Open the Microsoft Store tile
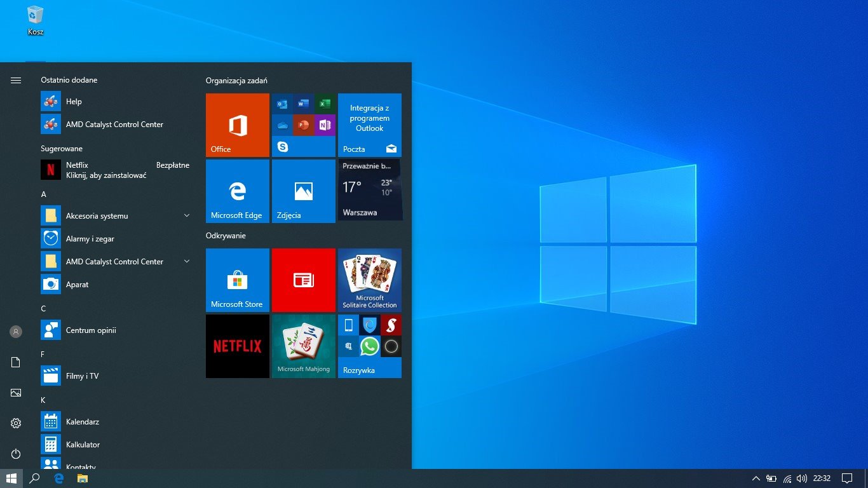This screenshot has height=488, width=868. click(x=238, y=280)
